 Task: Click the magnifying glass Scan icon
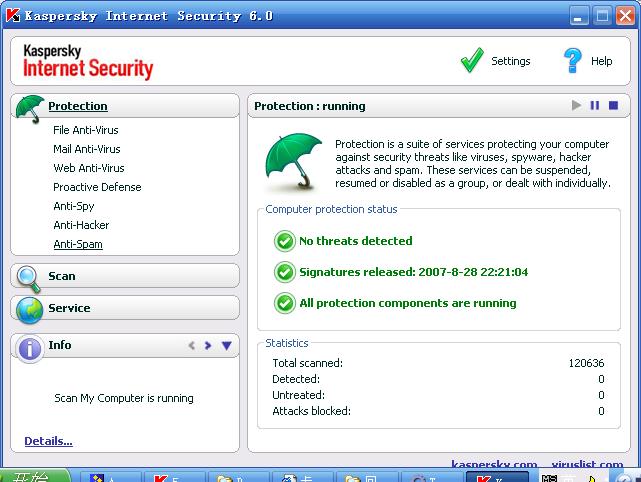[29, 279]
